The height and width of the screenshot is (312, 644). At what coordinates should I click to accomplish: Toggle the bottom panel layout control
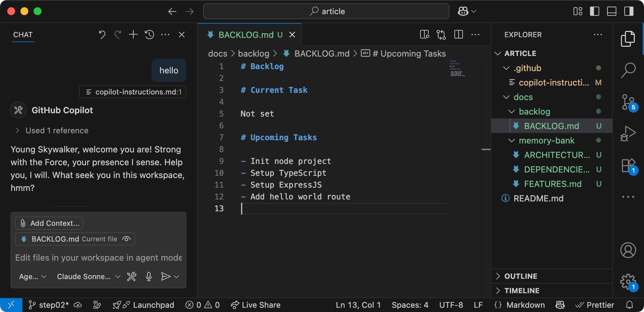tap(611, 11)
